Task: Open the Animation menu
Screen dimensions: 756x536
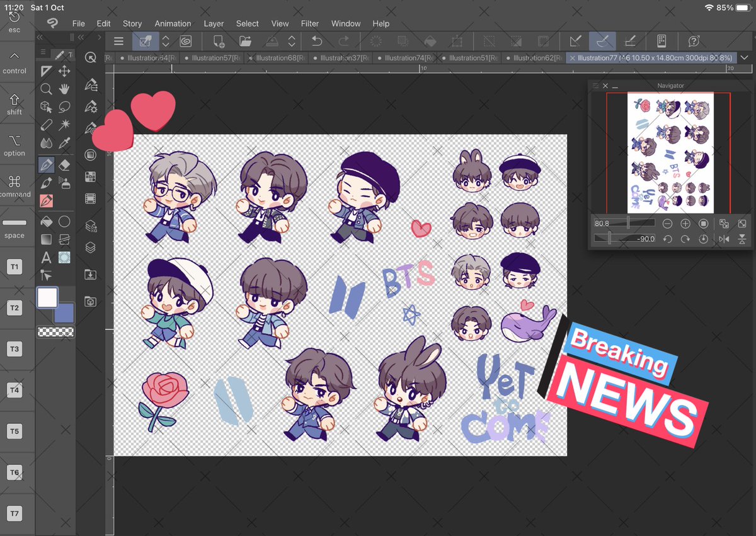Action: (x=173, y=23)
